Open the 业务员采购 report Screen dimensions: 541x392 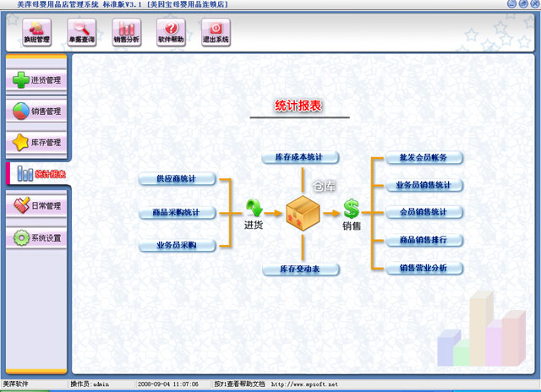(177, 246)
